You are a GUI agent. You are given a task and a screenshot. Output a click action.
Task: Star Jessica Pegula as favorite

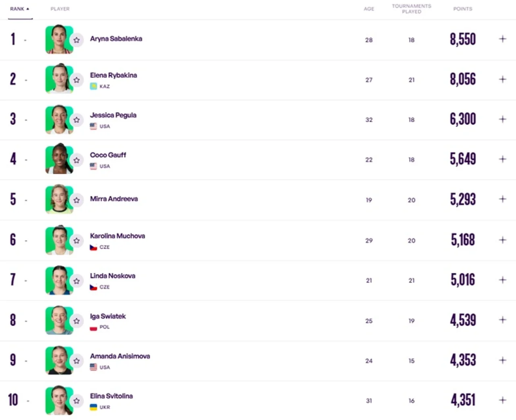77,120
